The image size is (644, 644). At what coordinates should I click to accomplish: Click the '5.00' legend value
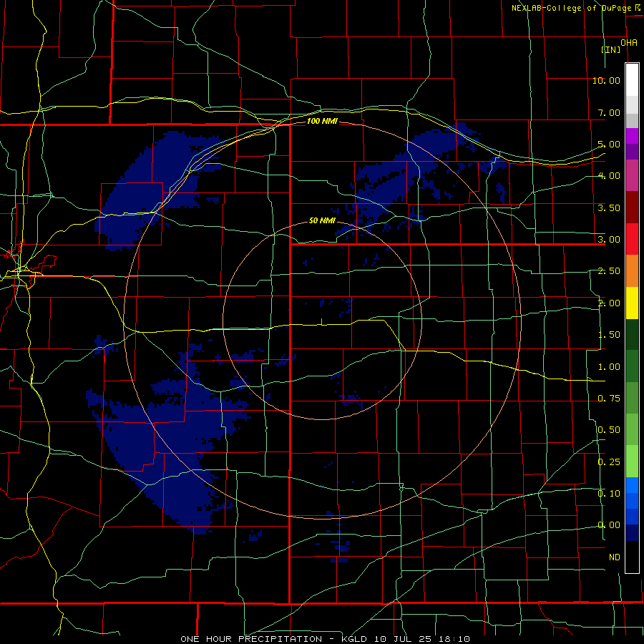click(609, 144)
